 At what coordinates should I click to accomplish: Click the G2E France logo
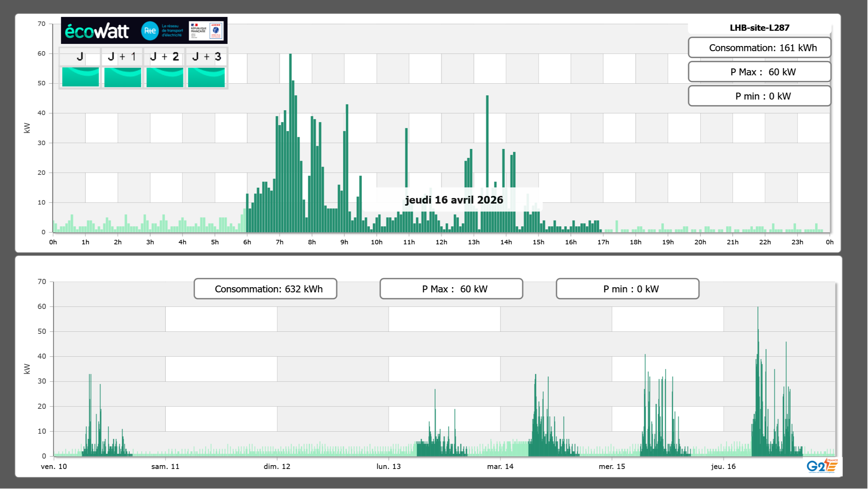coord(822,466)
